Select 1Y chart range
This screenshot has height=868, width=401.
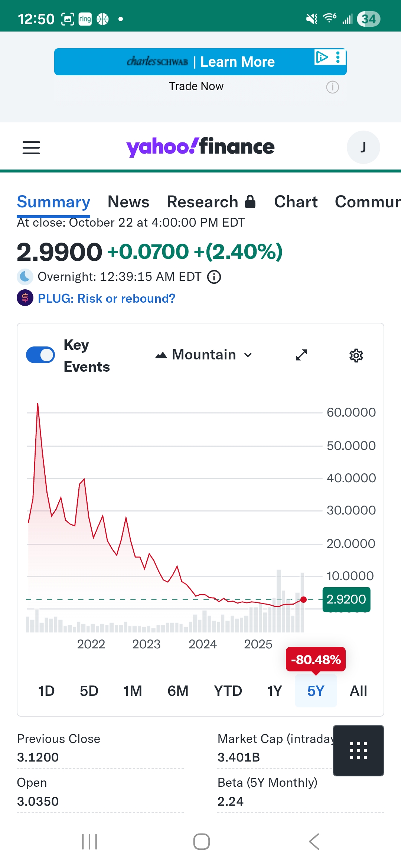(x=275, y=691)
